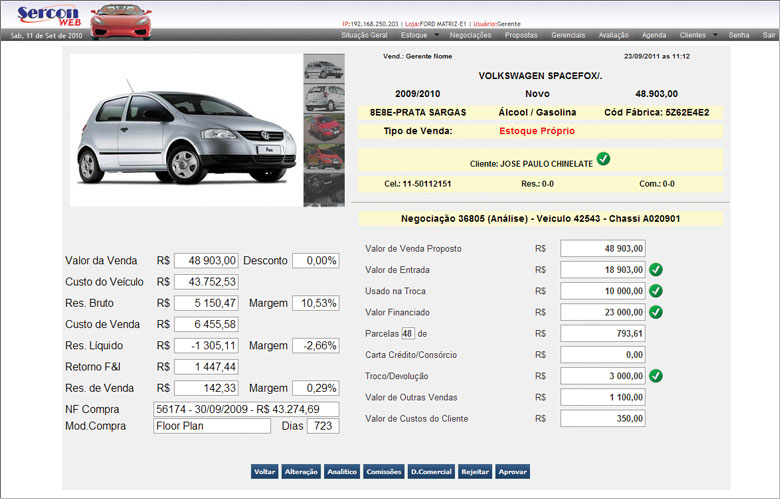The image size is (780, 499).
Task: Click green check next to client name
Action: [603, 159]
